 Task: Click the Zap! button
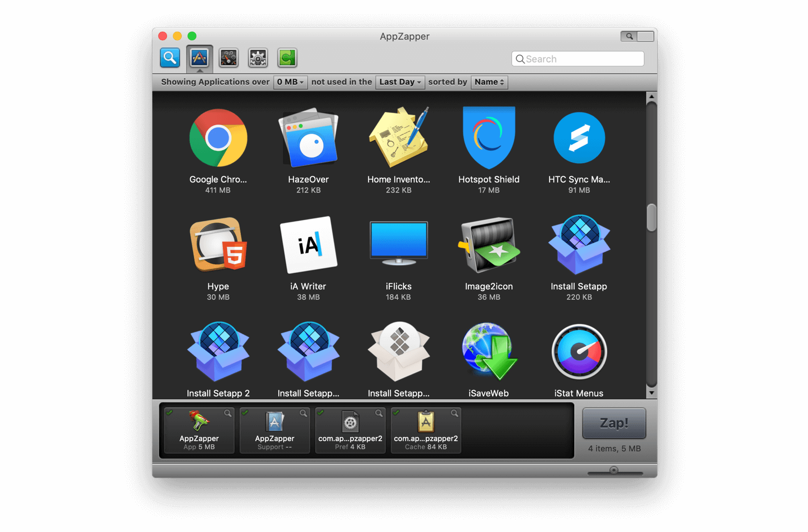[614, 423]
